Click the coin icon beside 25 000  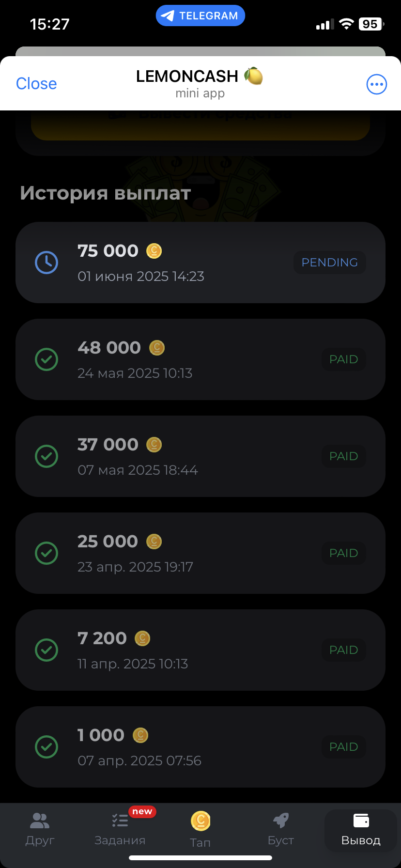click(154, 542)
